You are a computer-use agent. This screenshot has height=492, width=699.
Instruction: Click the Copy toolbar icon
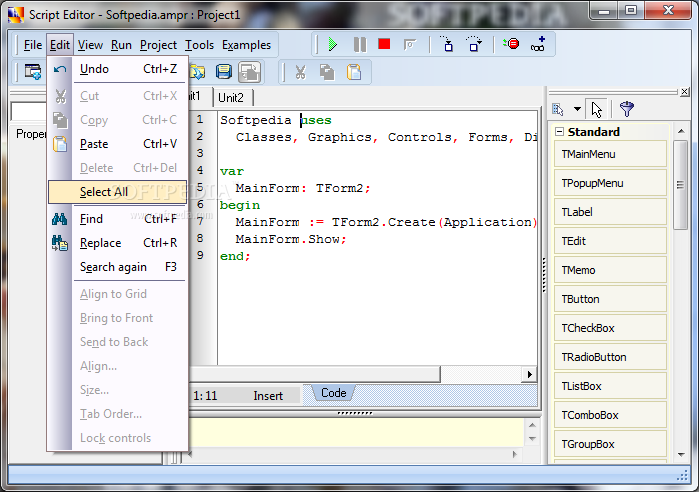pyautogui.click(x=327, y=72)
